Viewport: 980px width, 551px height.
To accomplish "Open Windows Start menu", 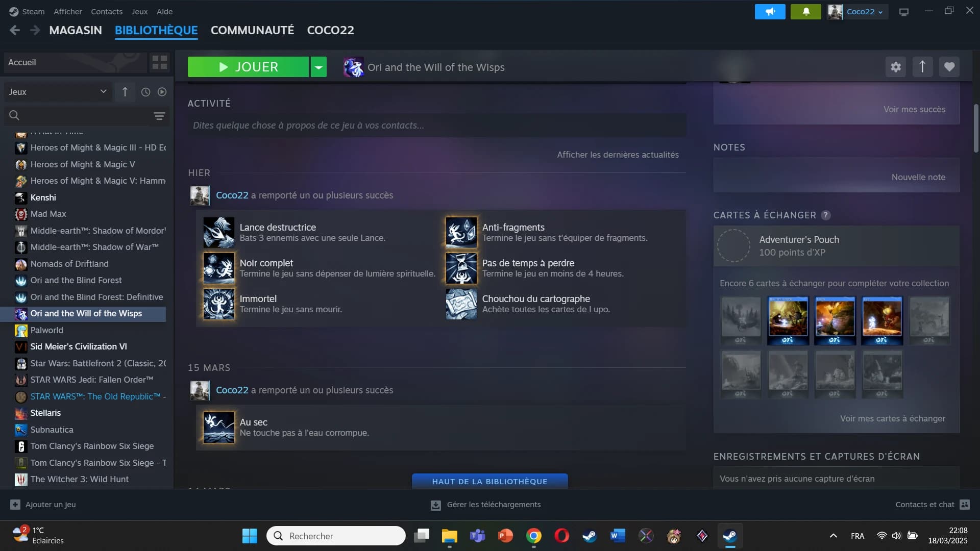I will coord(250,536).
